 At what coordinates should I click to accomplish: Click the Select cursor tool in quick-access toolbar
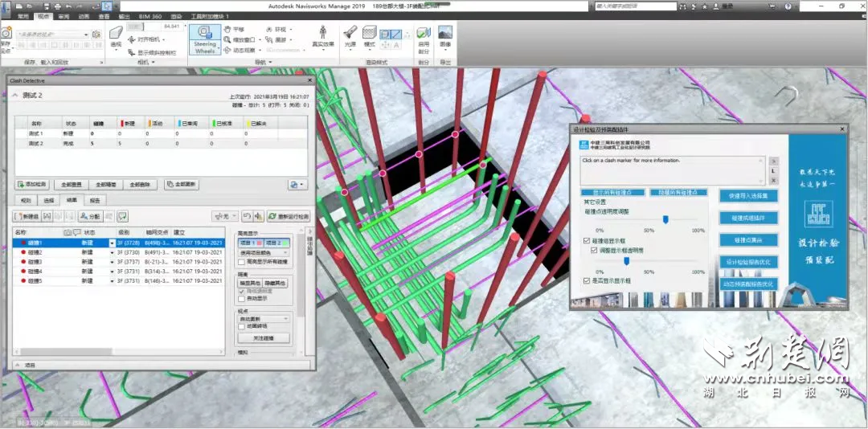107,6
